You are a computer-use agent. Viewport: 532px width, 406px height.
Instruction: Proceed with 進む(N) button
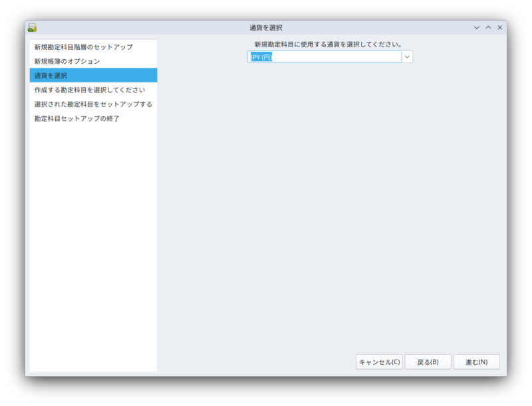pos(477,362)
